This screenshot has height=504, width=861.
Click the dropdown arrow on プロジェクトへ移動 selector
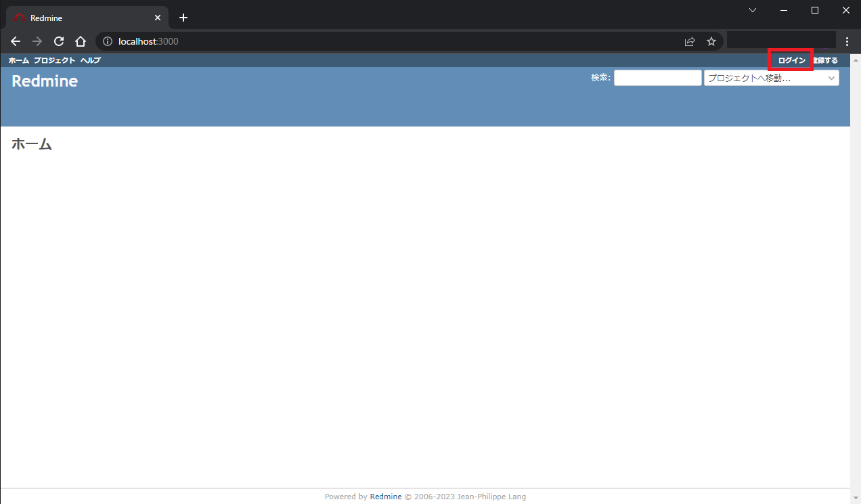[x=831, y=77]
